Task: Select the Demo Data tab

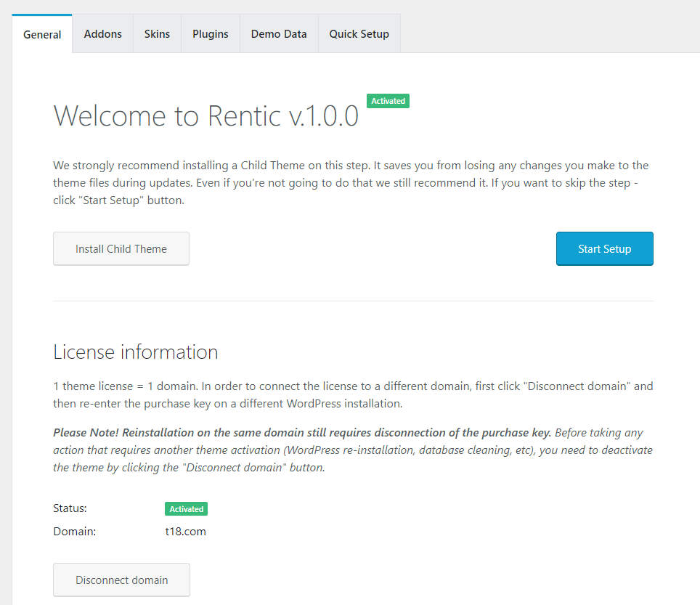Action: (279, 34)
